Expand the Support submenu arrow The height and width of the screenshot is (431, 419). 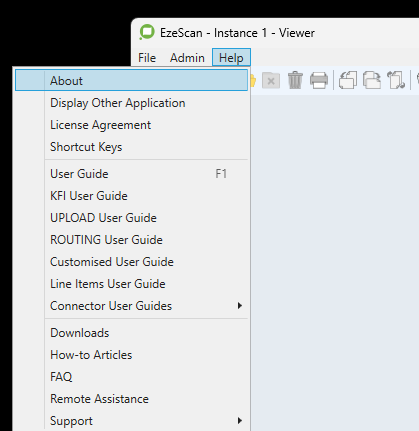(x=239, y=421)
